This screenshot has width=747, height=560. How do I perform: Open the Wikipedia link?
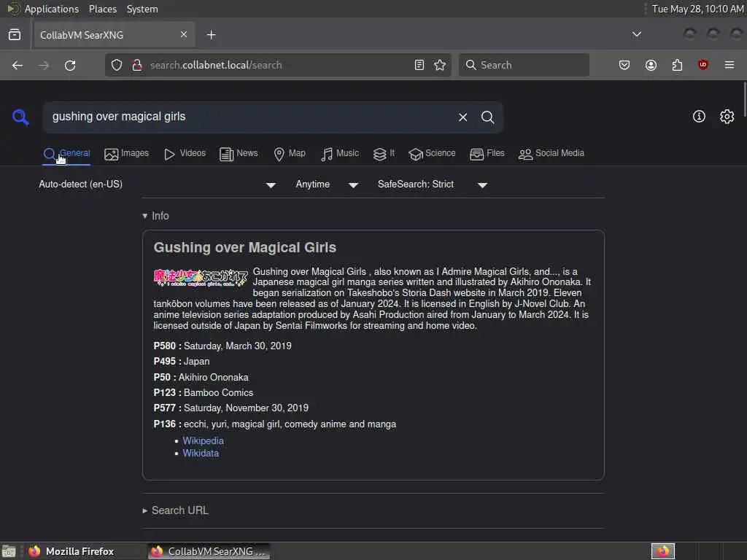(x=203, y=441)
